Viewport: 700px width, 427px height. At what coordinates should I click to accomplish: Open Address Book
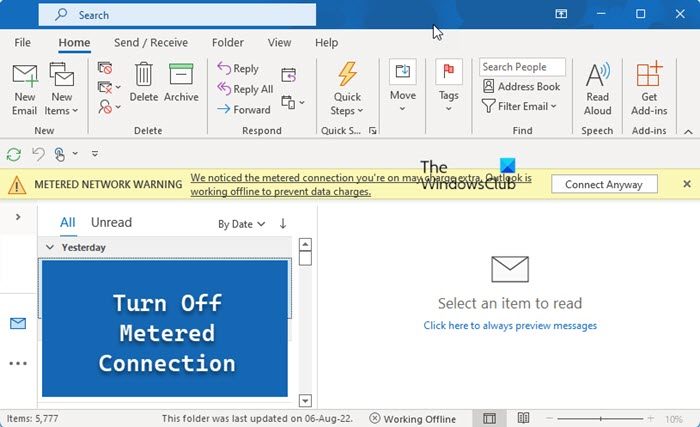tap(521, 86)
